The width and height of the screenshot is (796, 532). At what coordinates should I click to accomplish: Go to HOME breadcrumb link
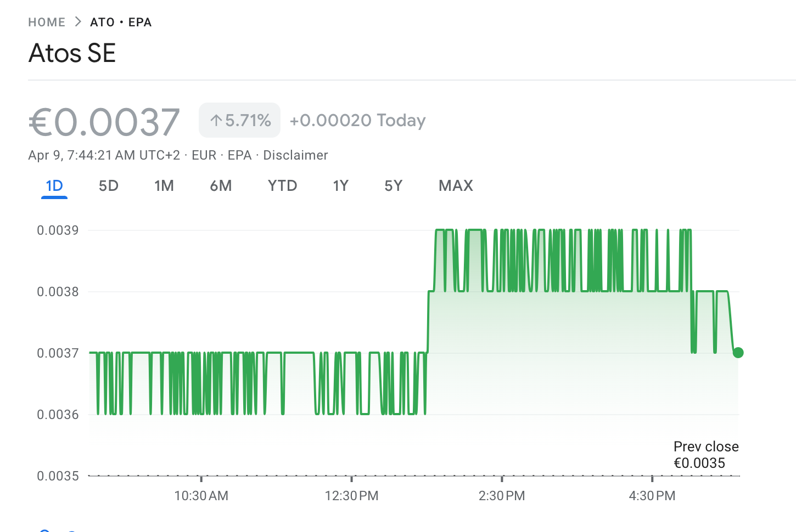[47, 22]
